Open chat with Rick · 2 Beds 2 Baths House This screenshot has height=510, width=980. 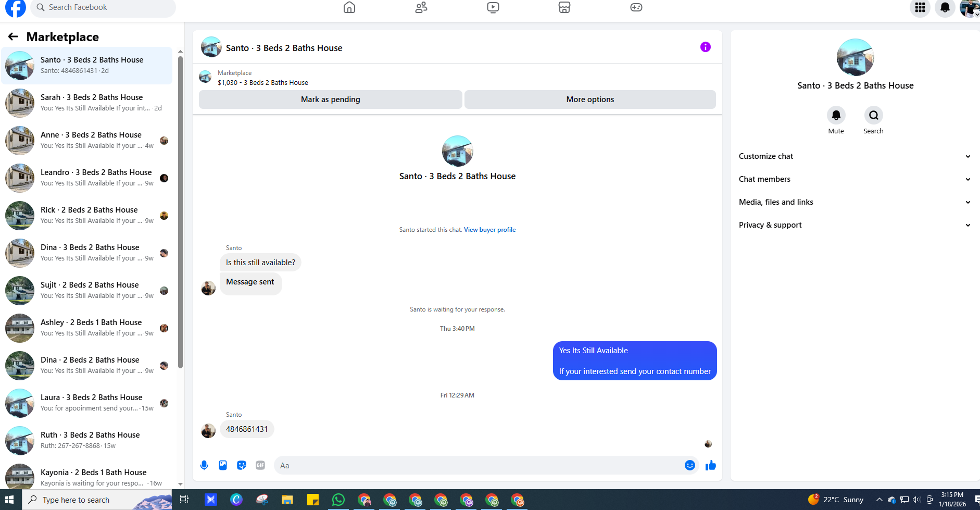(x=86, y=215)
